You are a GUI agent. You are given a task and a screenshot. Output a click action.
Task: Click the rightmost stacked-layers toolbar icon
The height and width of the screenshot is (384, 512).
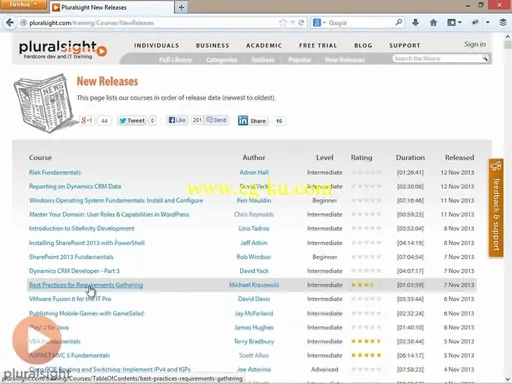click(503, 23)
